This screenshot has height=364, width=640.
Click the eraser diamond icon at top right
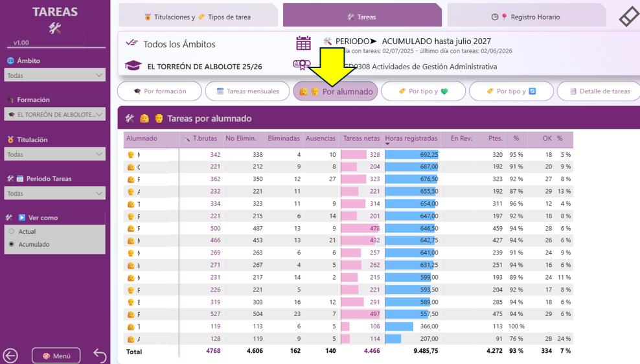point(629,17)
